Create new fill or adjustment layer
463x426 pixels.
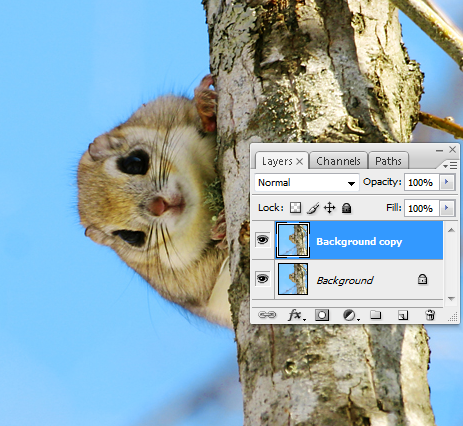pos(350,315)
